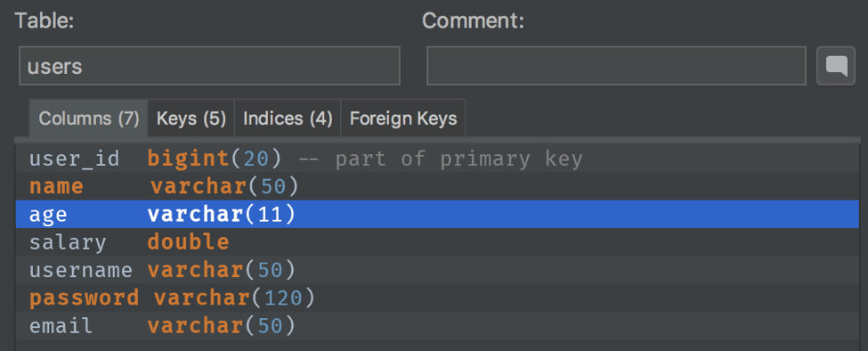Click the highlighted age varchar(11) row
This screenshot has width=868, height=351.
pos(437,215)
